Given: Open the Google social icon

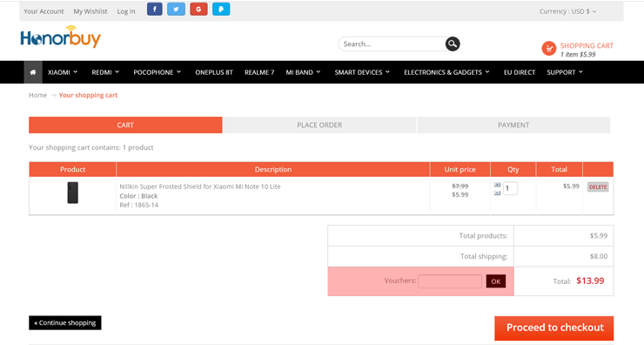Looking at the screenshot, I should pos(198,9).
